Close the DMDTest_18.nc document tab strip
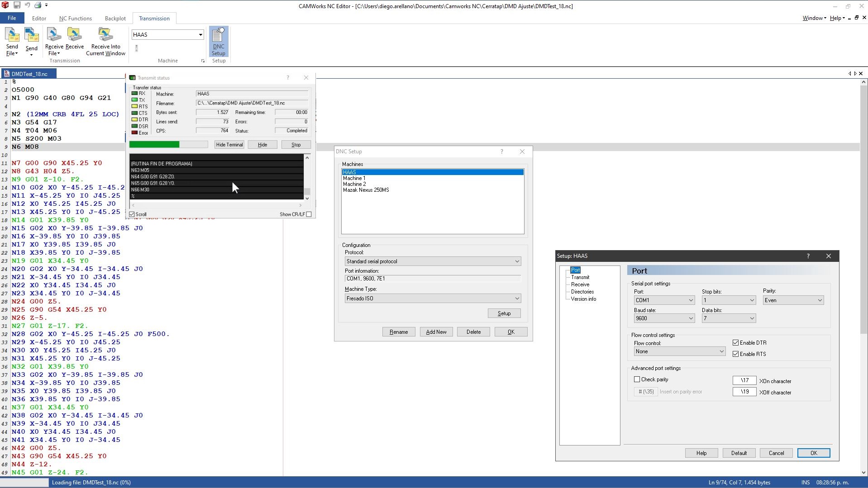This screenshot has width=868, height=488. (x=861, y=73)
